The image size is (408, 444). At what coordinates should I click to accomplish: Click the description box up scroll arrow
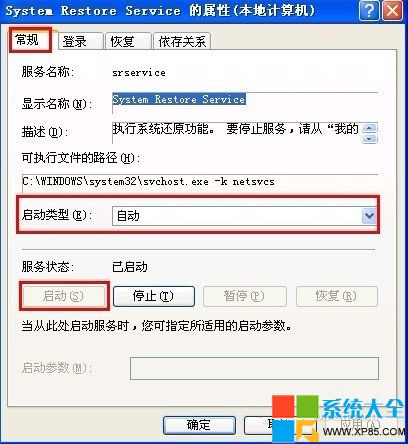coord(370,128)
